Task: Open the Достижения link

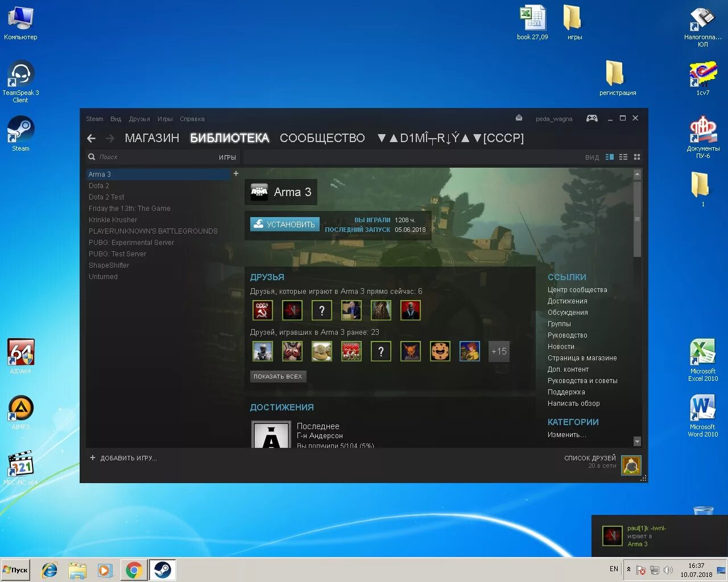Action: coord(567,301)
